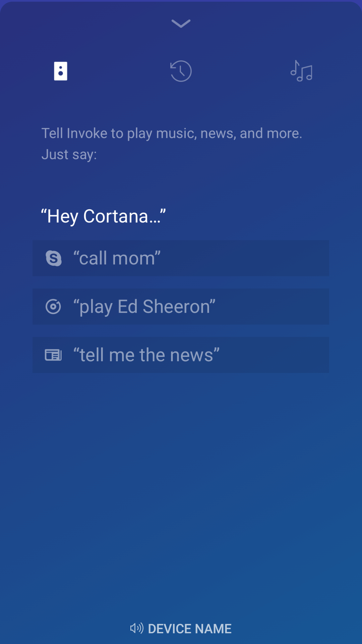Tap the right end of news row
The image size is (362, 644).
[x=315, y=355]
